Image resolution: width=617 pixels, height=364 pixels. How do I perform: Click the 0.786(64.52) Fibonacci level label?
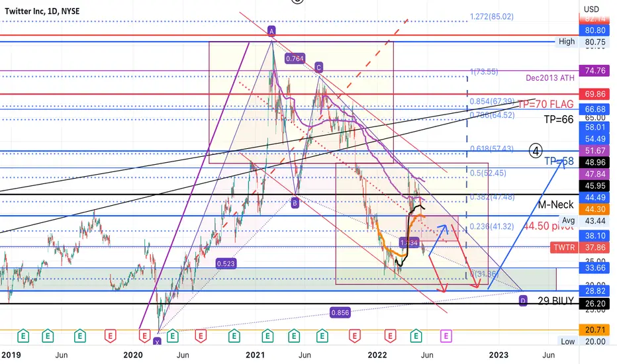pyautogui.click(x=492, y=115)
